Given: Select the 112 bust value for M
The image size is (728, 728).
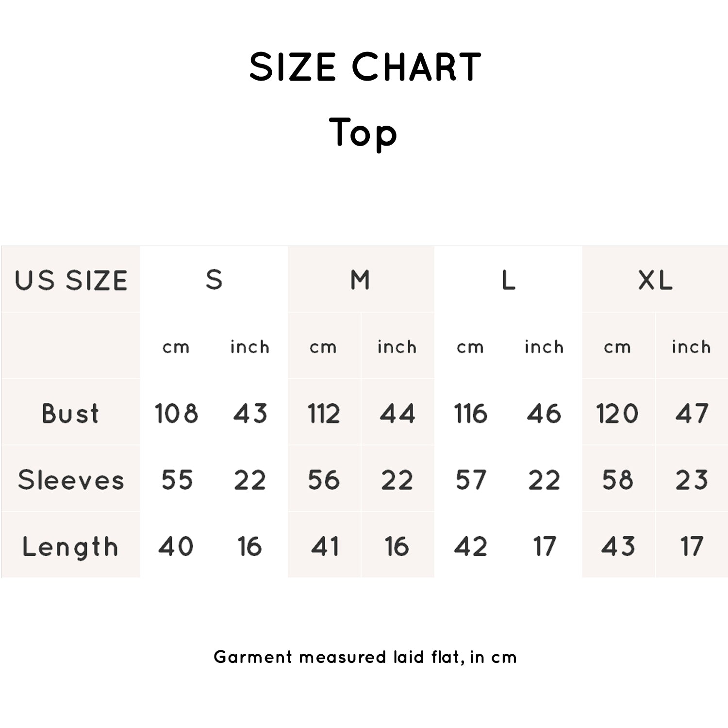Looking at the screenshot, I should [x=324, y=414].
